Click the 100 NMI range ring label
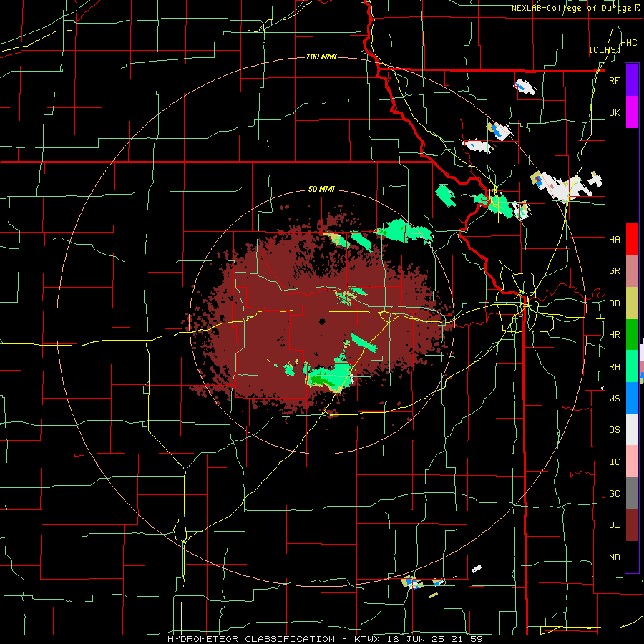 click(x=321, y=57)
